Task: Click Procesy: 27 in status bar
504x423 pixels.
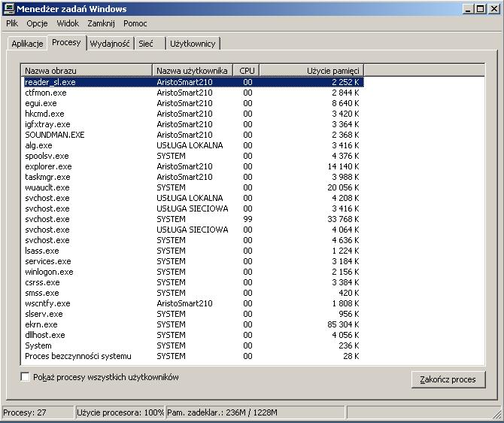Action: coord(38,412)
